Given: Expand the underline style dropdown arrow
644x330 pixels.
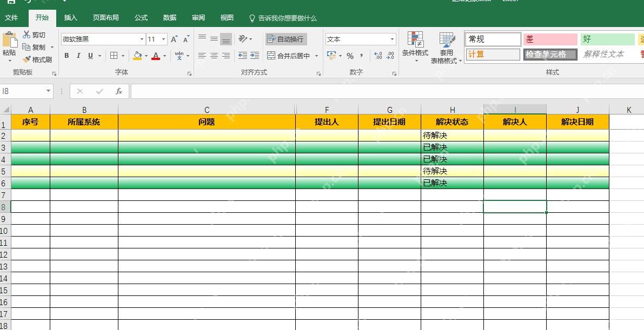Looking at the screenshot, I should point(99,56).
